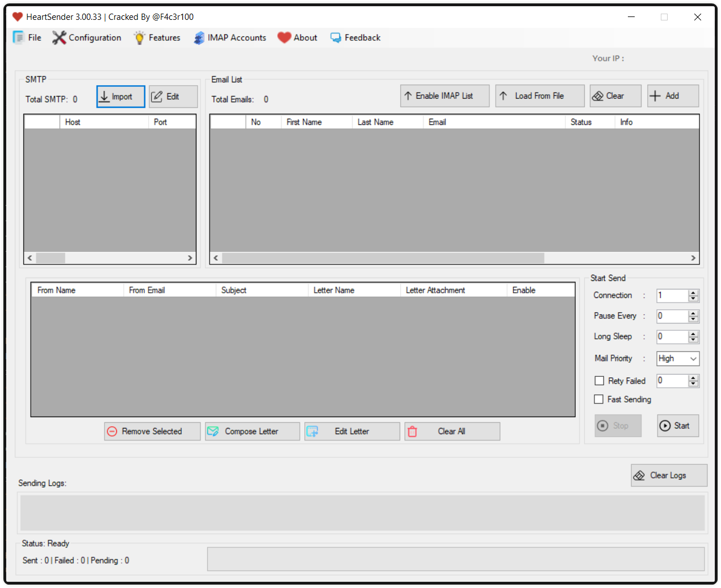The width and height of the screenshot is (721, 588).
Task: Click the Remove Selected button
Action: [x=152, y=431]
